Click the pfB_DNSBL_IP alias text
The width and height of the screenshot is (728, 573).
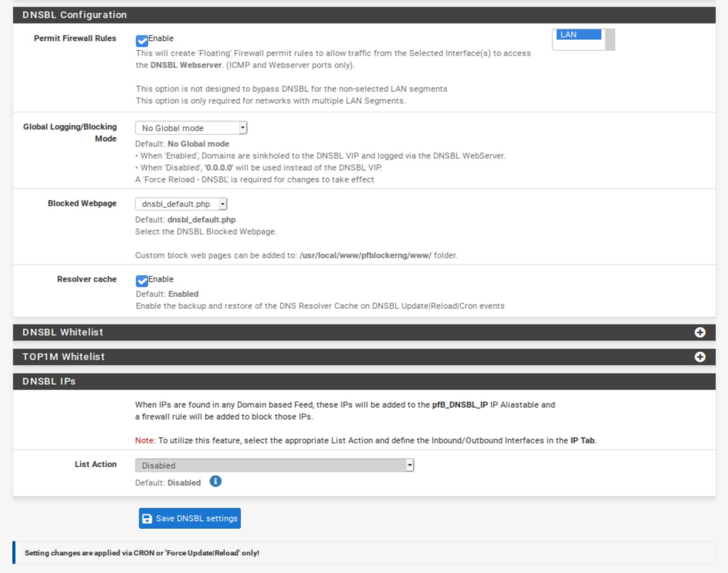coord(460,405)
